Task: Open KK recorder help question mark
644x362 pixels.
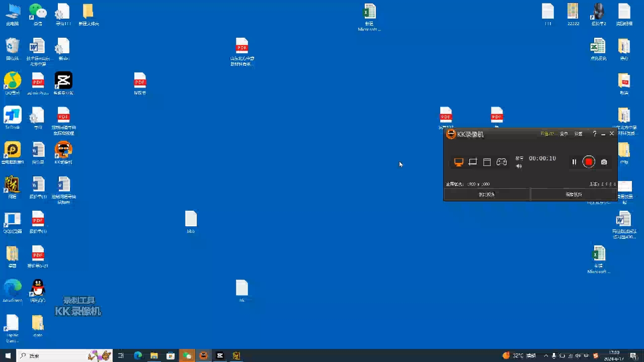Action: [x=595, y=134]
